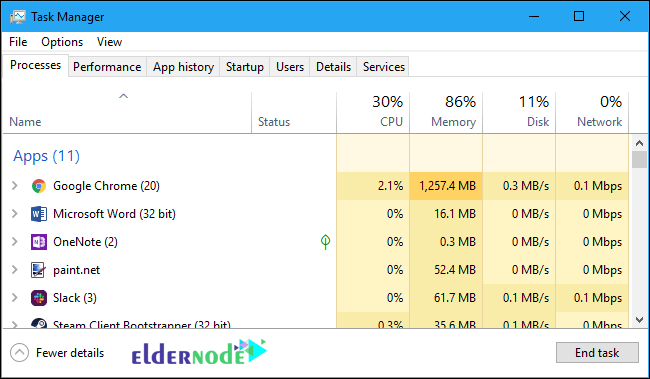Click the End task button
This screenshot has height=379, width=650.
tap(597, 352)
